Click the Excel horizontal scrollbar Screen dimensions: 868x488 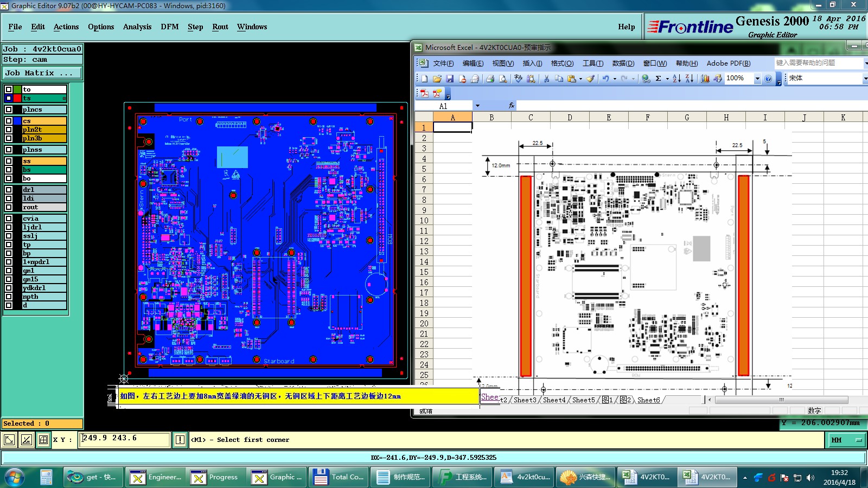(781, 400)
